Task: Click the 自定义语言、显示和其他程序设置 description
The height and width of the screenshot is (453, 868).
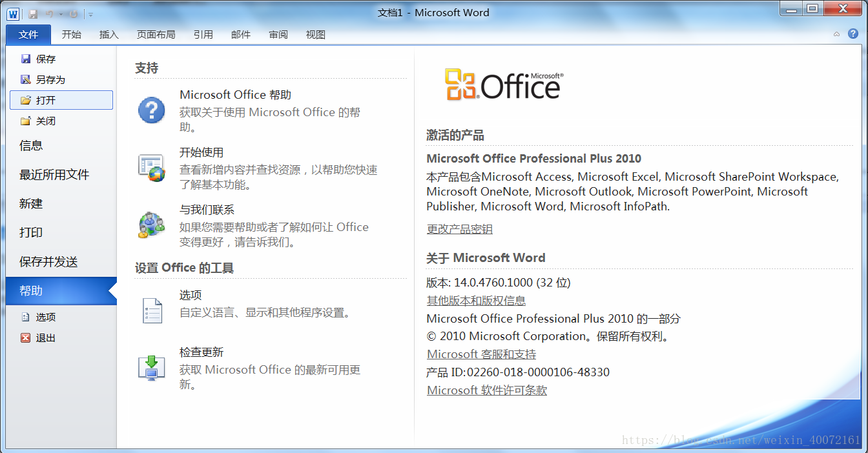Action: coord(267,313)
